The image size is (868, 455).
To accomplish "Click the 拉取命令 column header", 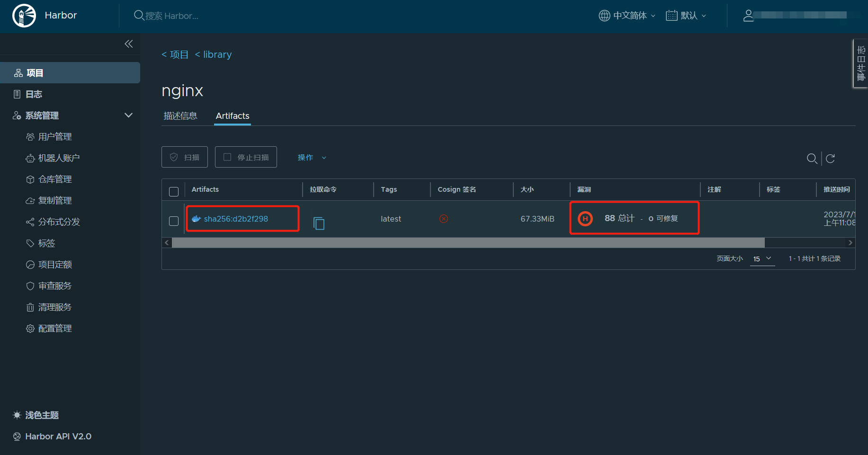I will click(x=323, y=189).
